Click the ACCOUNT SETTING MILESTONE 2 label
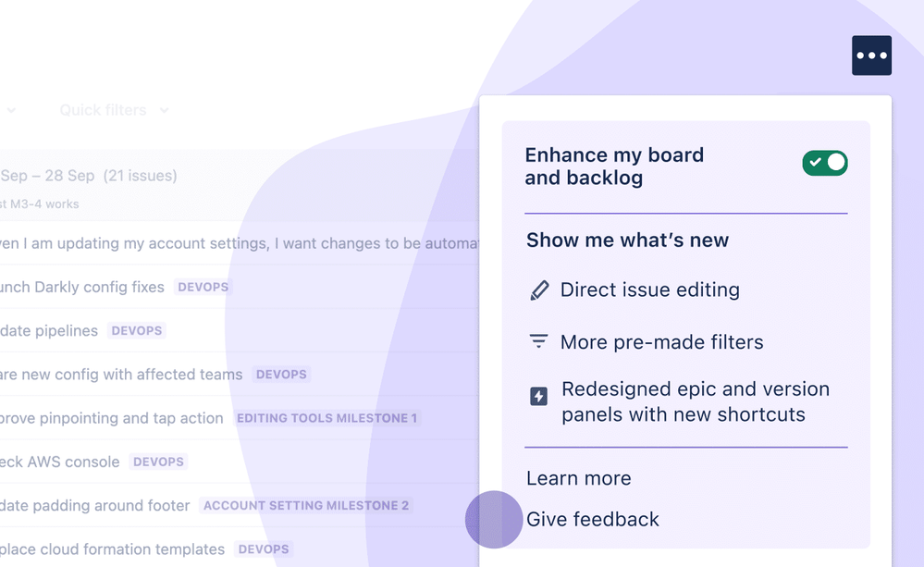 [306, 506]
